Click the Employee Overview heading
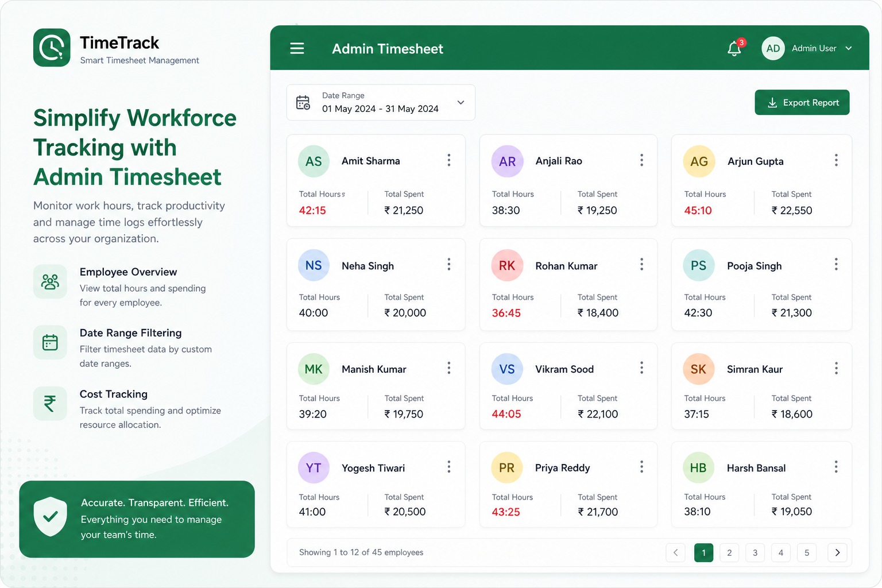Screen dimensions: 882x588 coord(129,272)
